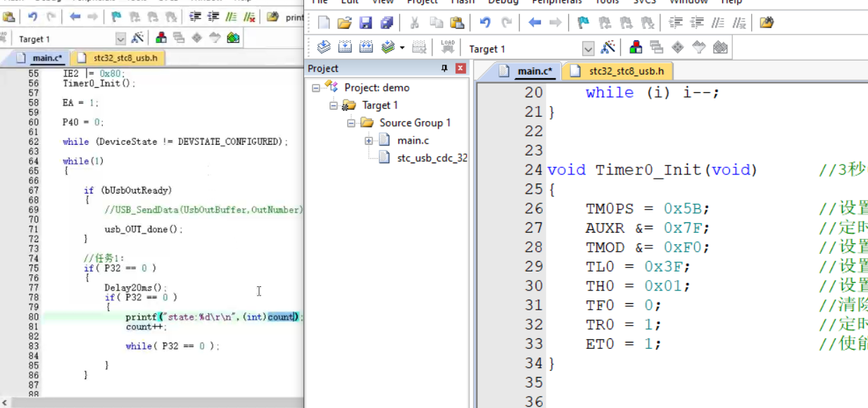Build target files in the right window
The image size is (868, 408).
pos(345,48)
